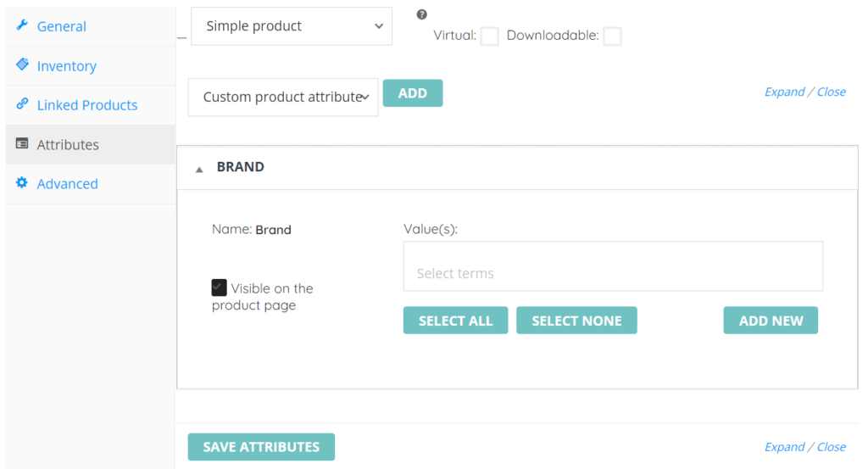Click the Select terms value field
The image size is (868, 469).
pos(613,267)
